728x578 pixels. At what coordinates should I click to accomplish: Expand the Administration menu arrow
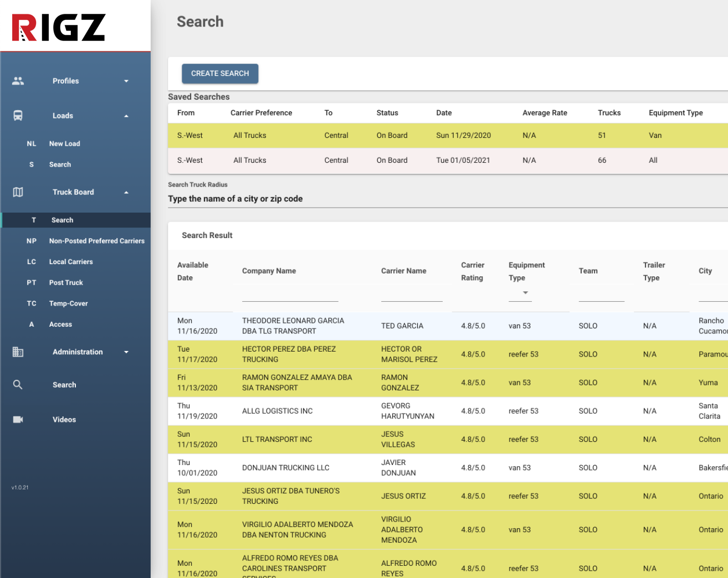coord(126,352)
